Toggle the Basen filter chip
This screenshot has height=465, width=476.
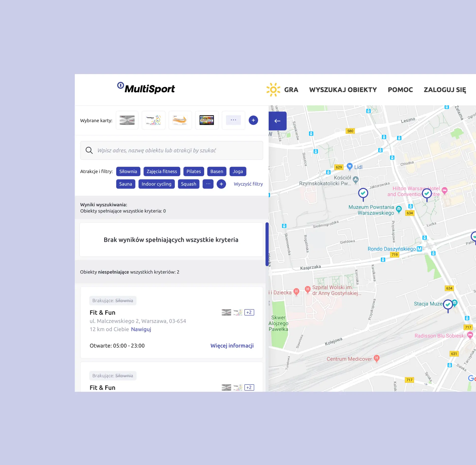(x=217, y=172)
